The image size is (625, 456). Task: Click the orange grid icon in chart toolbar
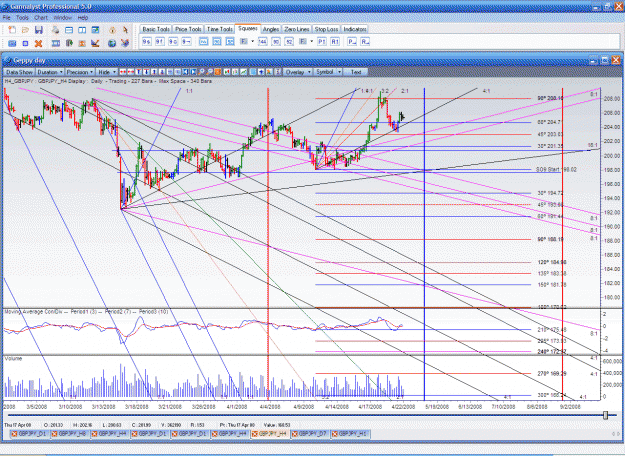pos(218,72)
